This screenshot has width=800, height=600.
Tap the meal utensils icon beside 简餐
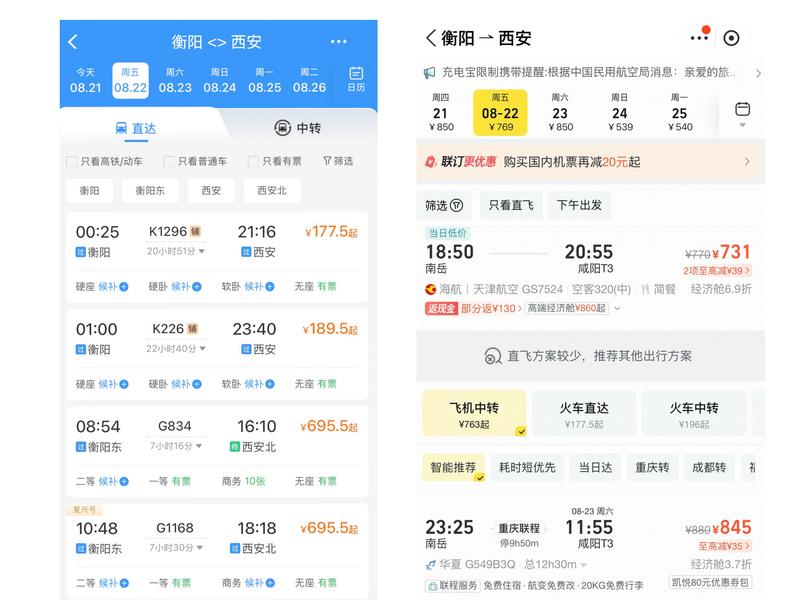(x=645, y=290)
